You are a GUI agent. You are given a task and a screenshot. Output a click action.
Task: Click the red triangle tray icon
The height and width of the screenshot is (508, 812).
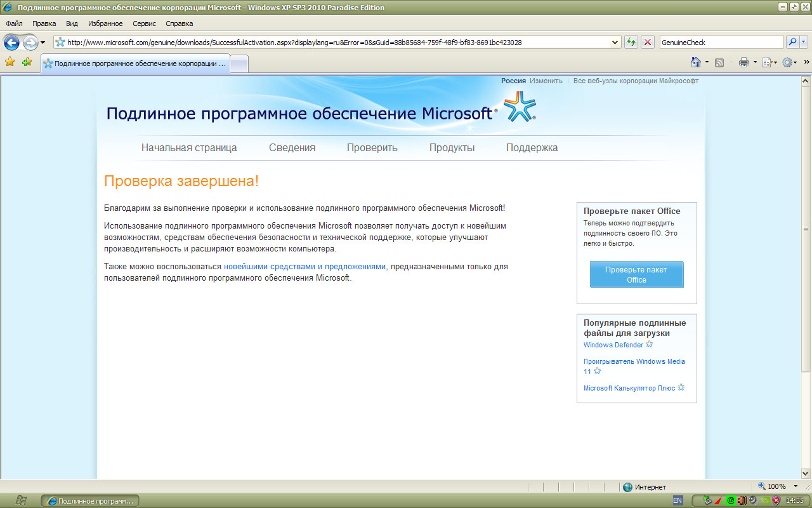pyautogui.click(x=718, y=500)
